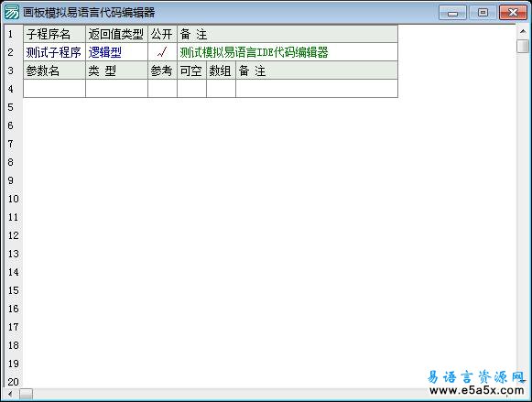Click the 类 型 header cell
Screen dimensions: 532x402
(x=116, y=71)
